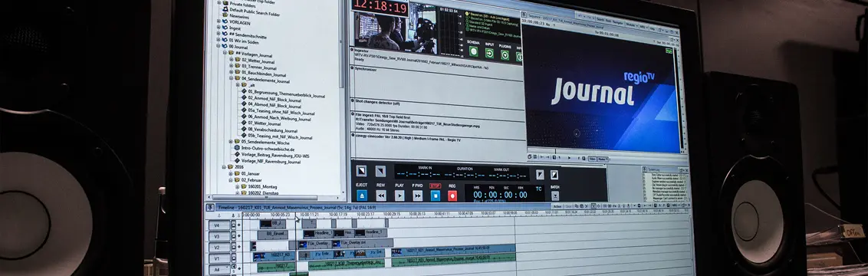
Task: Click the green PLUGINS button
Action: 505,54
